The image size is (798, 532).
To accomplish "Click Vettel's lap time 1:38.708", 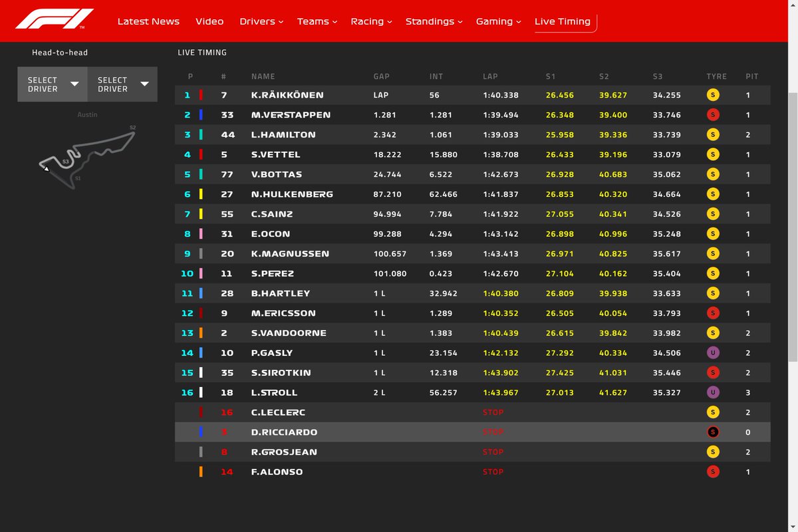I will pos(501,155).
